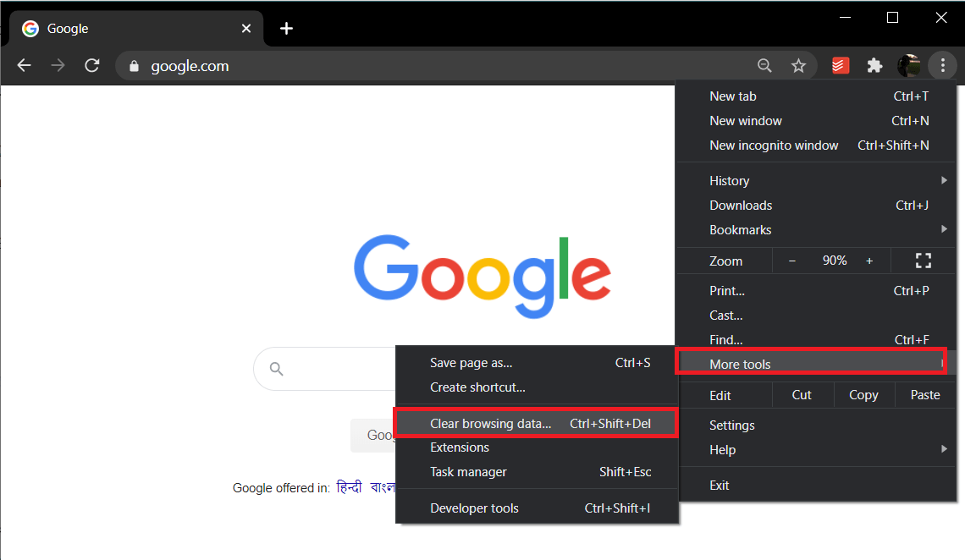Enter full screen from the Zoom row
The width and height of the screenshot is (965, 560).
[x=923, y=261]
